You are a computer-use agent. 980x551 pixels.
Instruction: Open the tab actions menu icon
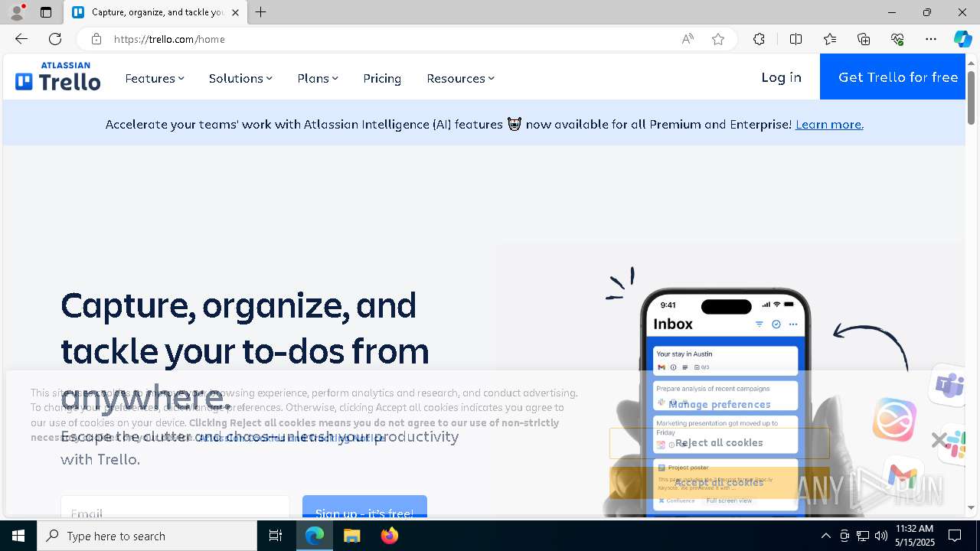46,12
